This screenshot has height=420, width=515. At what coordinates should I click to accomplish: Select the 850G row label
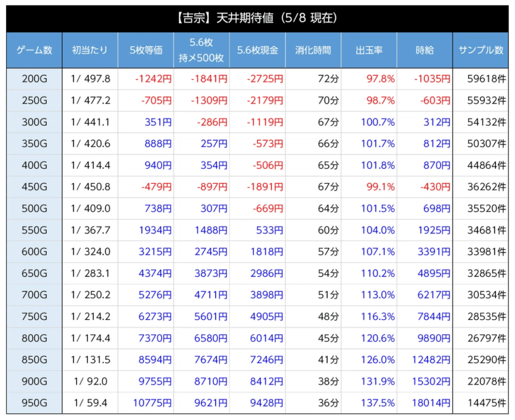click(35, 360)
